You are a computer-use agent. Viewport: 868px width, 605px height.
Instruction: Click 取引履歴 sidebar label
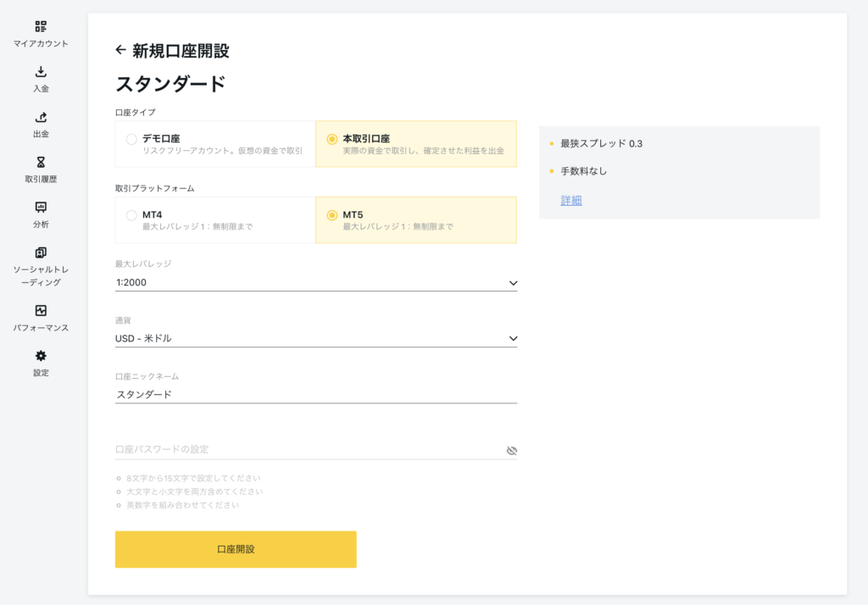41,180
